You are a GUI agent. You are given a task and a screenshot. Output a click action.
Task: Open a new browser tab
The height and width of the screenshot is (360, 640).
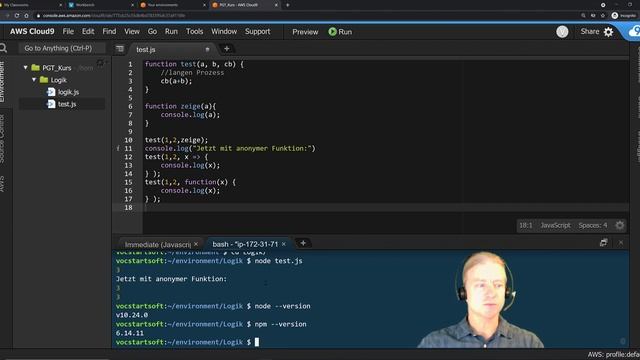click(x=287, y=5)
